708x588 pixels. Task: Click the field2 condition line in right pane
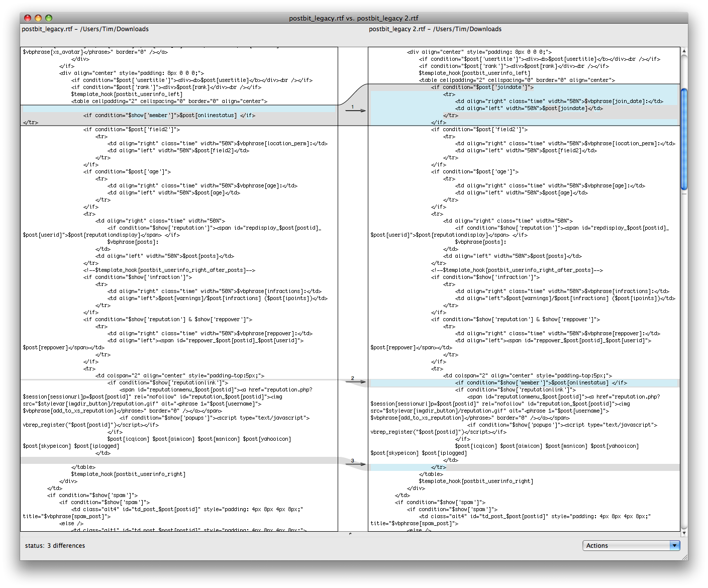coord(479,129)
